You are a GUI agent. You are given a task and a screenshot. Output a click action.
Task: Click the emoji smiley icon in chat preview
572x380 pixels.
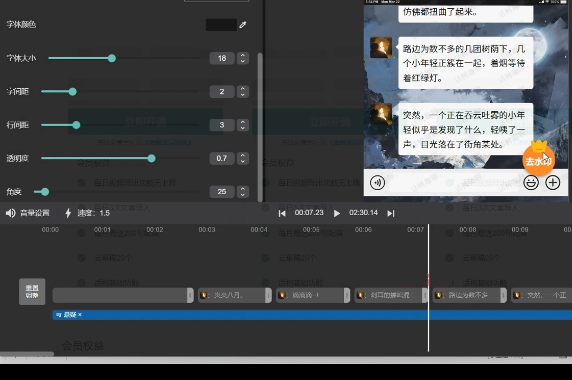click(531, 182)
